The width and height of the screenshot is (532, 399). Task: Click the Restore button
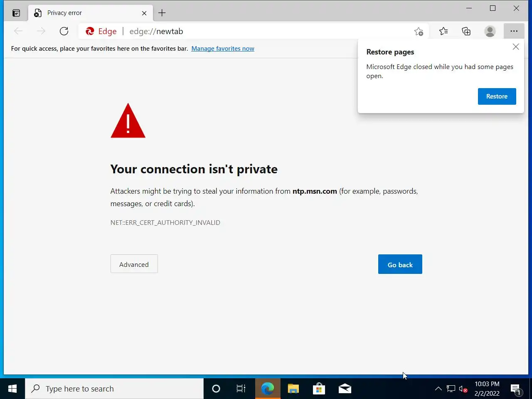point(497,96)
